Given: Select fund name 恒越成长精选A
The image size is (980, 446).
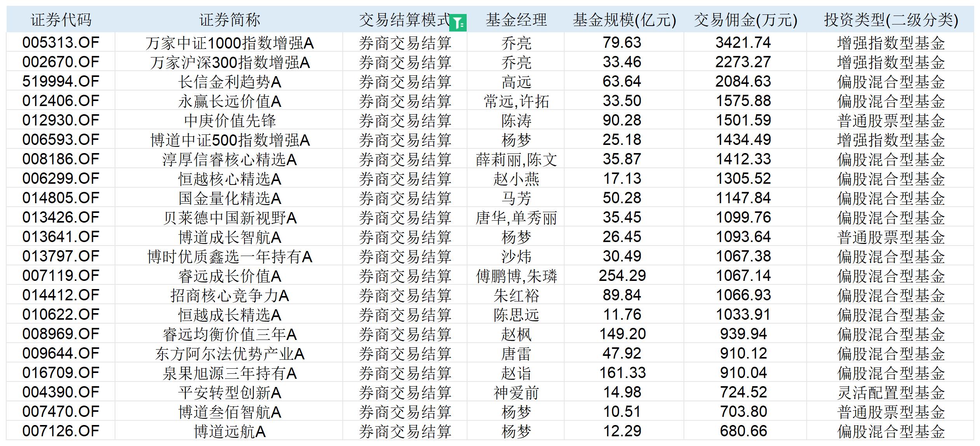Looking at the screenshot, I should [229, 315].
